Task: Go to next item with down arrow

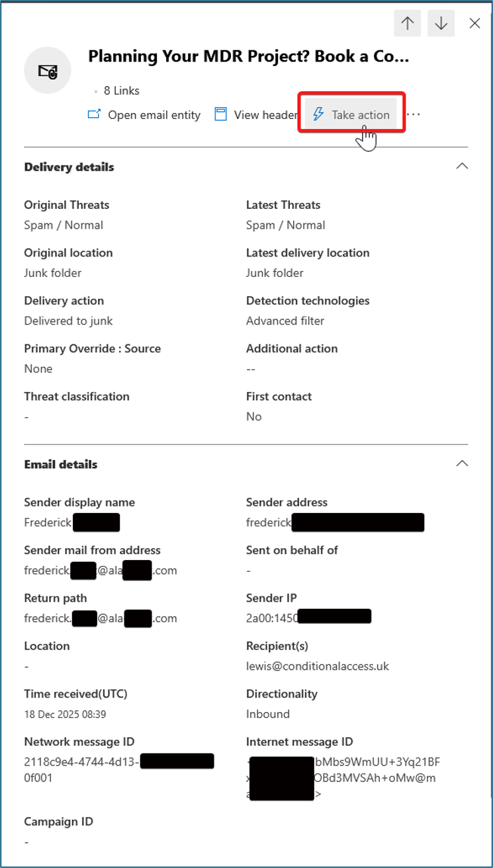Action: [x=441, y=23]
